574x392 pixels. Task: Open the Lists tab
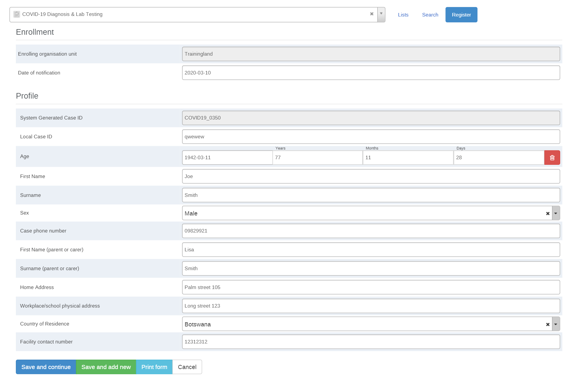(x=403, y=15)
